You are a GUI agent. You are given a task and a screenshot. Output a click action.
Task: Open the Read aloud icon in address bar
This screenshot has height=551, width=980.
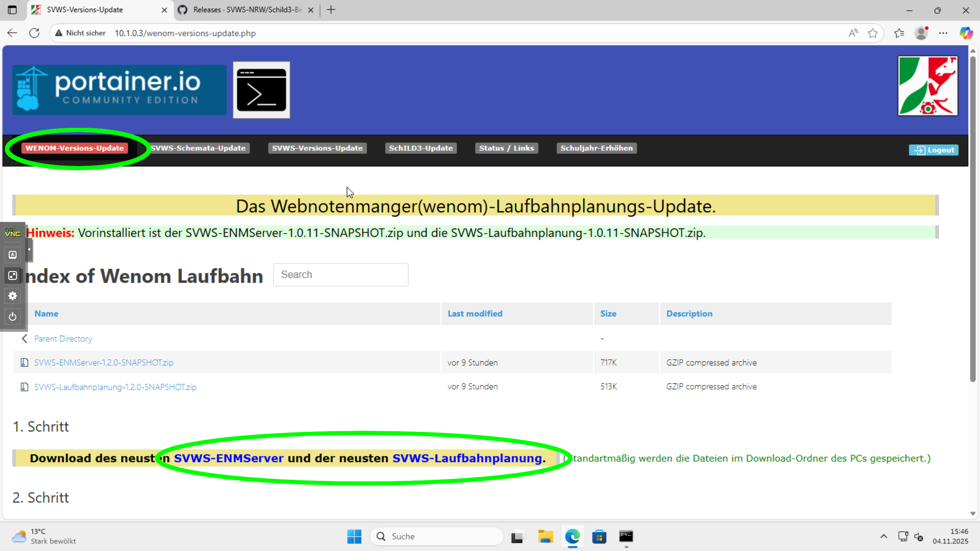tap(853, 33)
